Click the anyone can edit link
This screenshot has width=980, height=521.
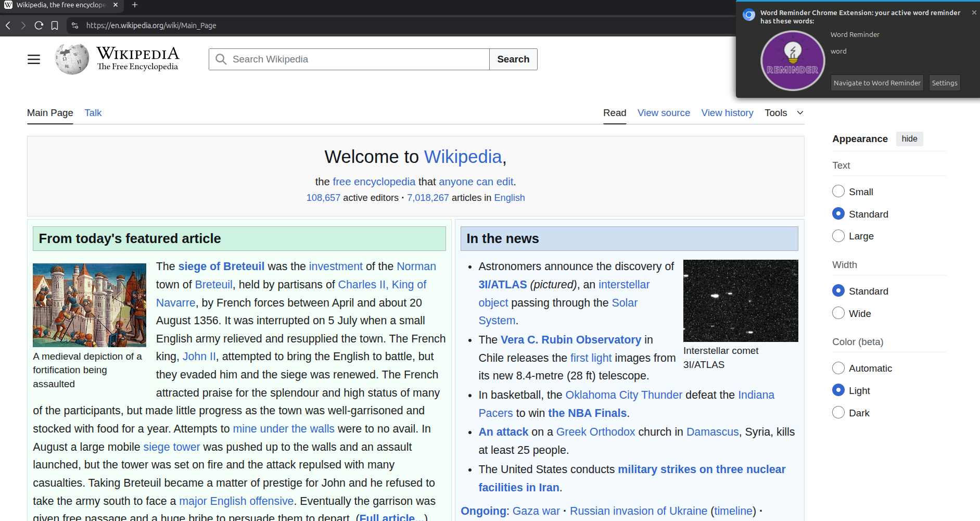pyautogui.click(x=476, y=182)
